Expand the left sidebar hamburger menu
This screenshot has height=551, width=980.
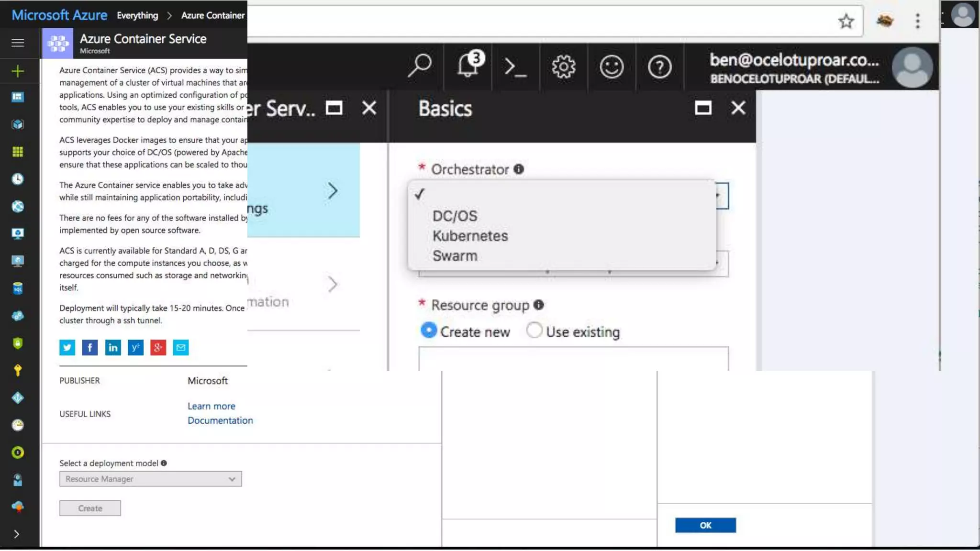pyautogui.click(x=18, y=43)
